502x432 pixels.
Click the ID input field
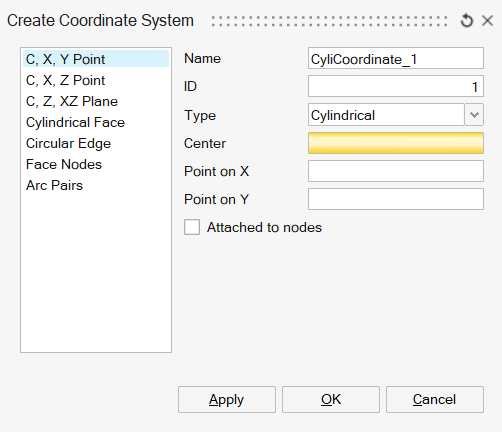tap(396, 86)
